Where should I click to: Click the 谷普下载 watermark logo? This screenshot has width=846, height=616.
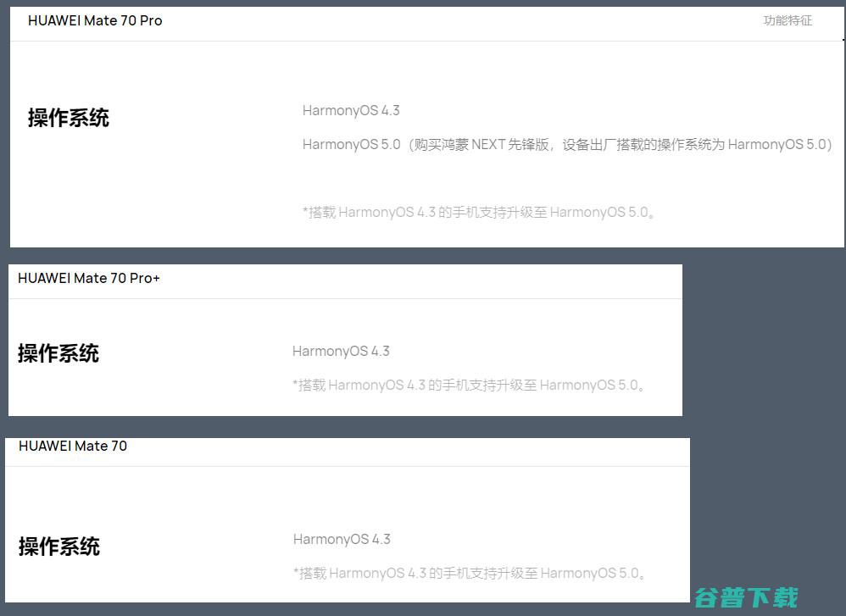[x=746, y=597]
